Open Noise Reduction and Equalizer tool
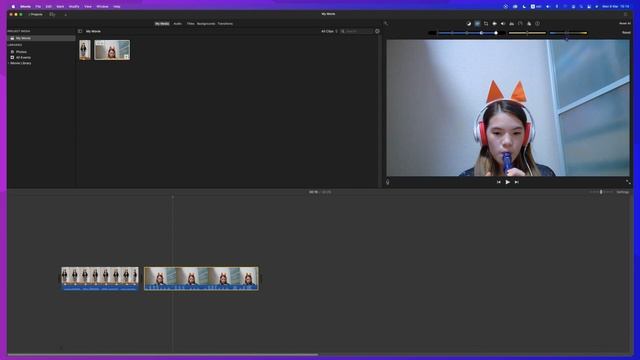The width and height of the screenshot is (640, 360). click(511, 24)
